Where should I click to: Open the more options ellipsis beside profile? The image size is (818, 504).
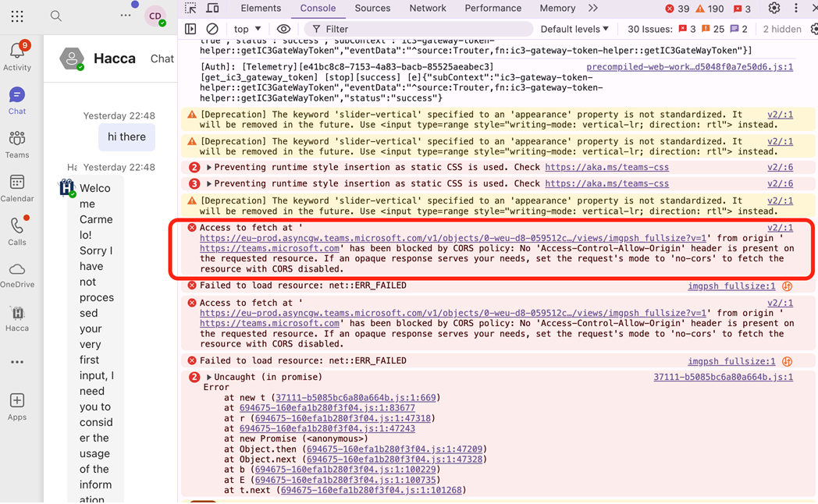(x=125, y=16)
